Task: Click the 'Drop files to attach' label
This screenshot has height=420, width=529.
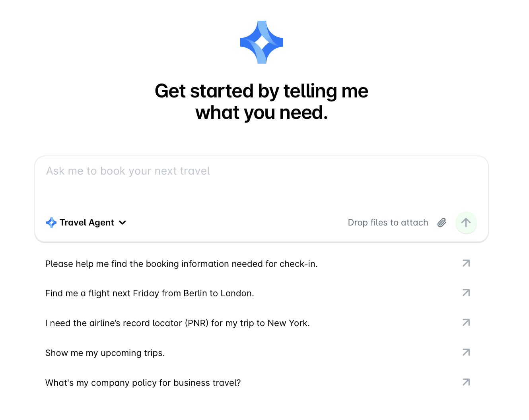Action: click(x=388, y=222)
